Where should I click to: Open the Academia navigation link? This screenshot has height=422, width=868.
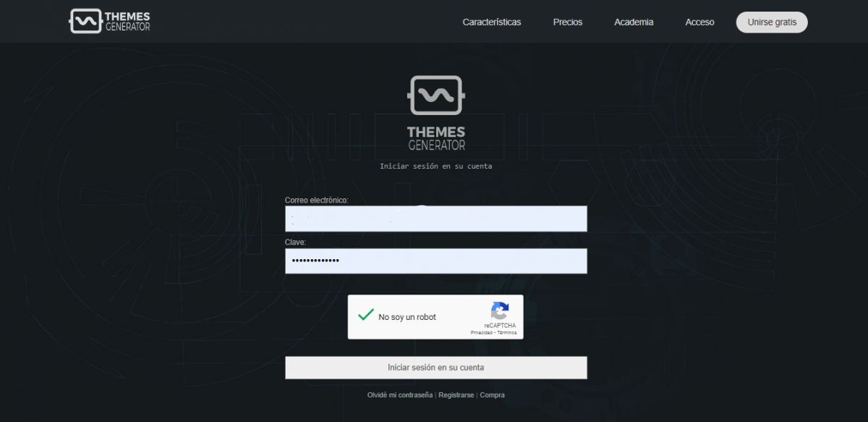pyautogui.click(x=634, y=22)
